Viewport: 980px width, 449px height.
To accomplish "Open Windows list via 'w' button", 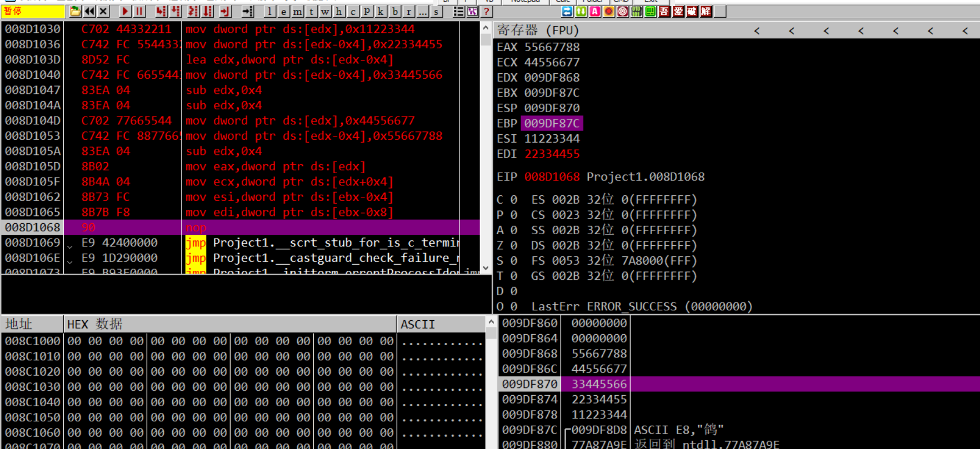I will 325,11.
